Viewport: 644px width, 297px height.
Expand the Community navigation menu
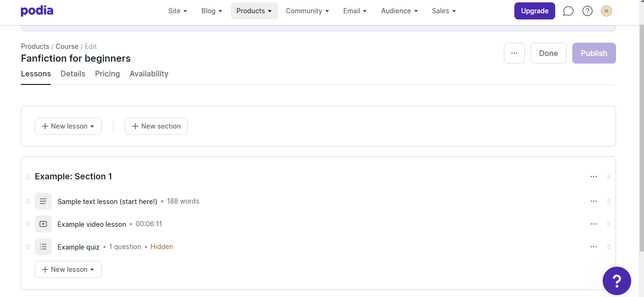(x=307, y=11)
